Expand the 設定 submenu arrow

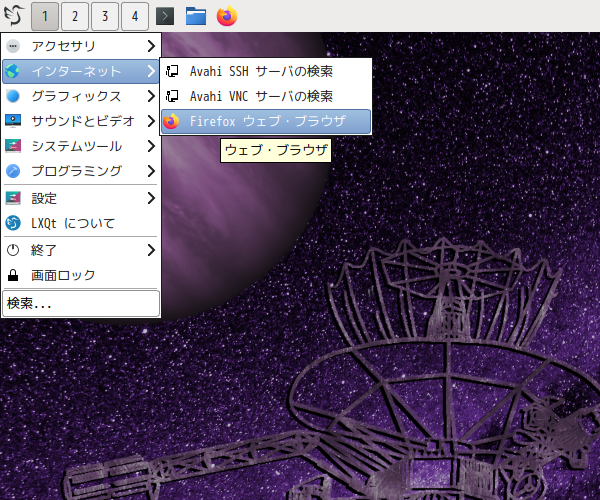(x=151, y=198)
